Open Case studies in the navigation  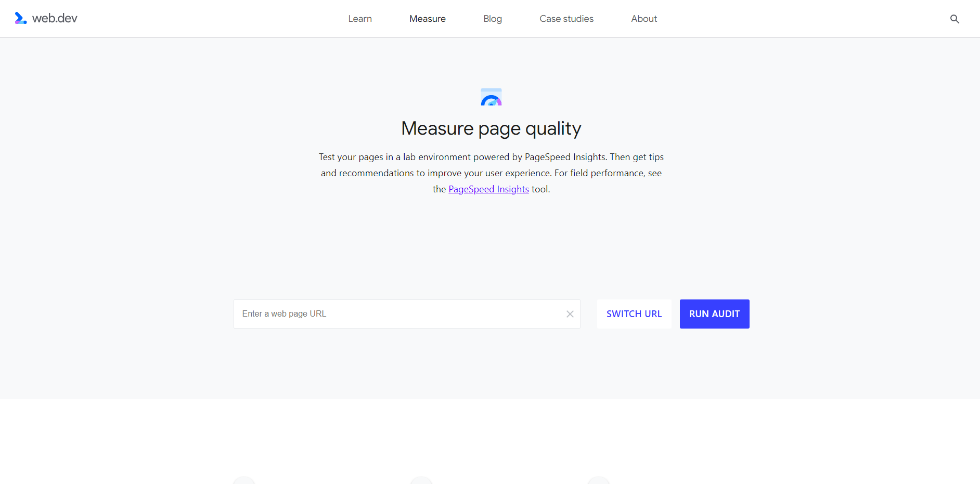click(x=566, y=19)
